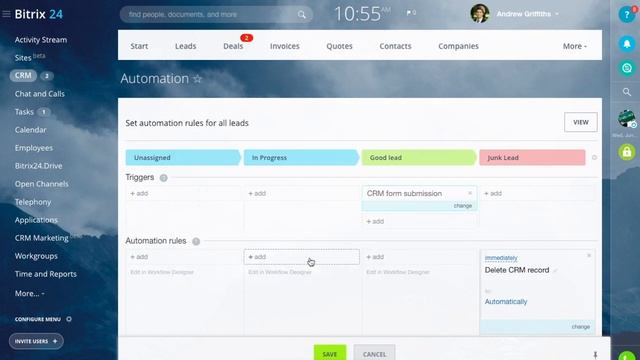Remove CRM form submission trigger
This screenshot has height=360, width=640.
pyautogui.click(x=470, y=193)
